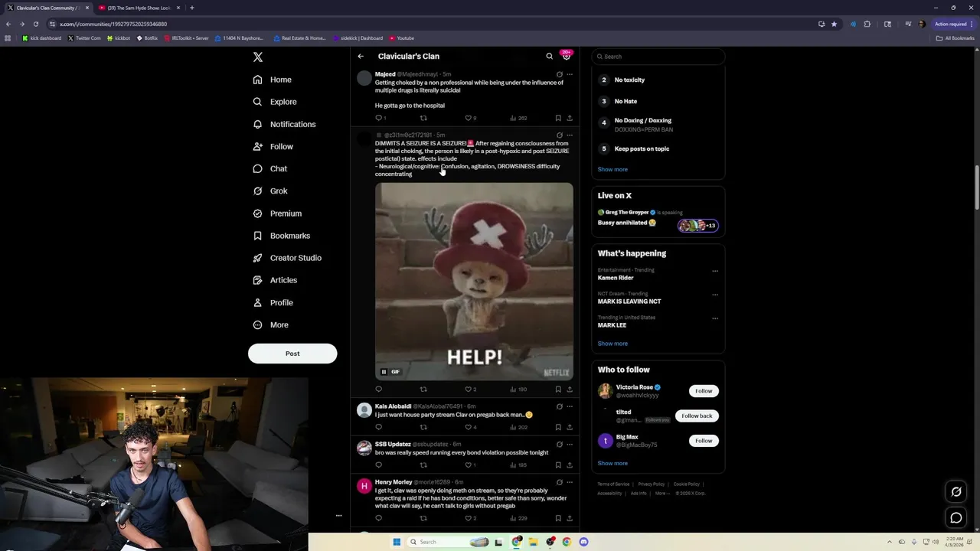
Task: Click the browser address bar
Action: coord(429,24)
